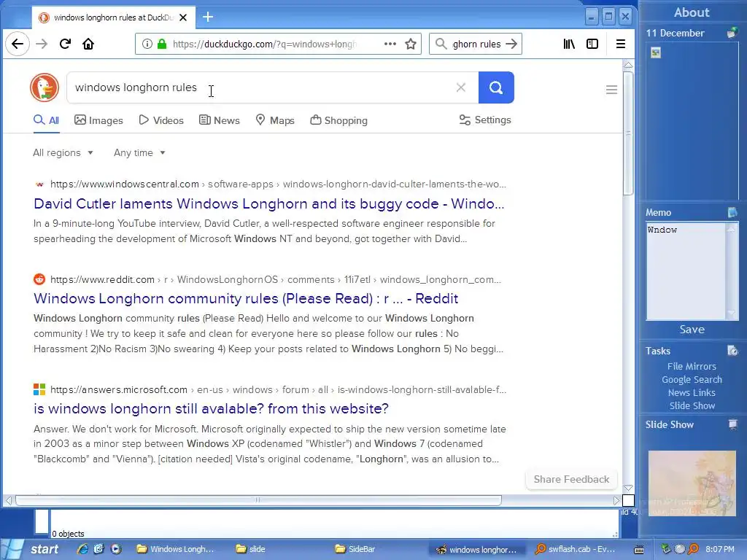Open the page actions three-dots menu
Screen dimensions: 747x560
tap(390, 44)
